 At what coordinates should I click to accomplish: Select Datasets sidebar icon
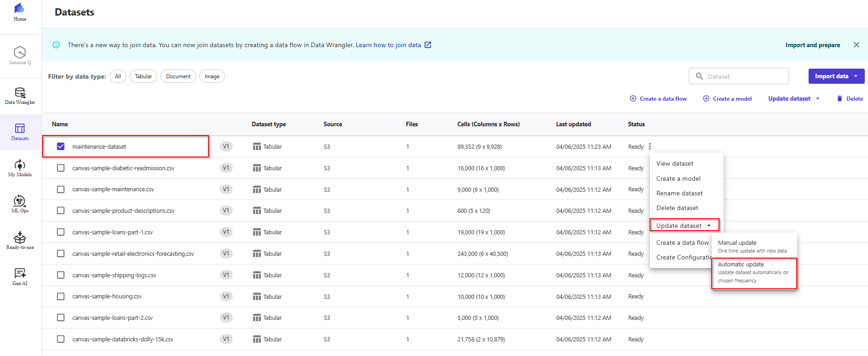click(x=20, y=132)
